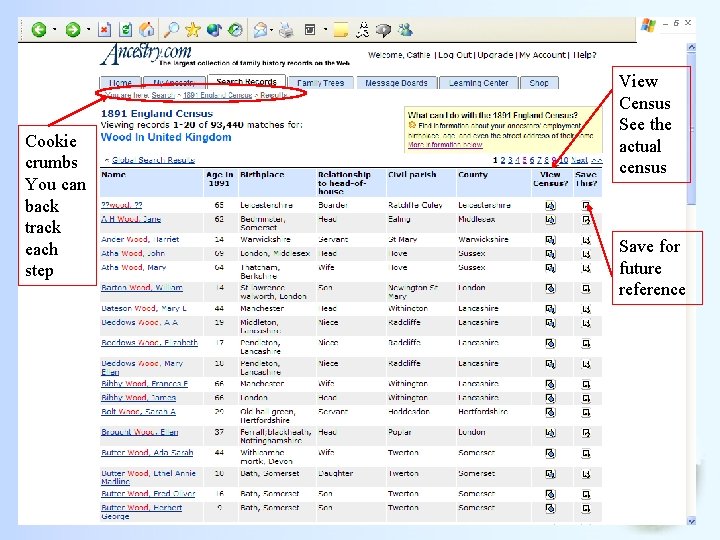Open the Learning Center tab
720x540 pixels.
478,83
